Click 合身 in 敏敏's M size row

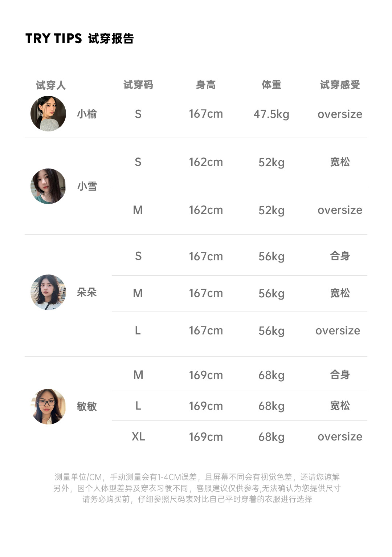click(x=340, y=375)
